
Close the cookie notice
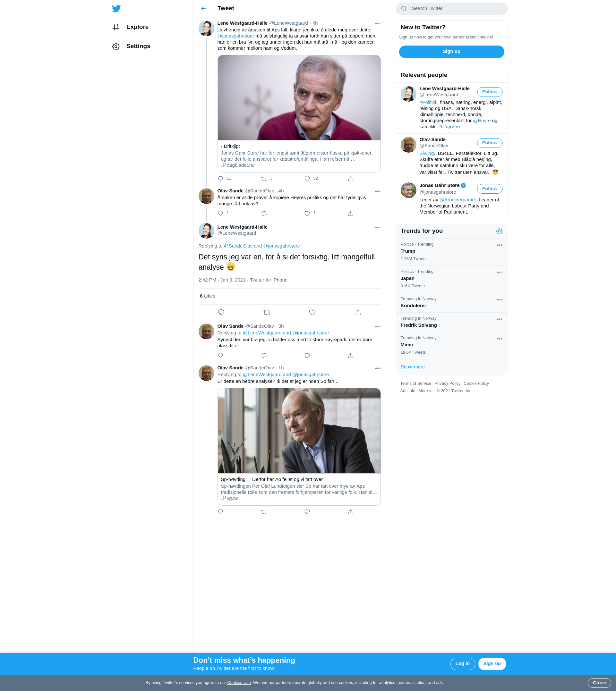click(x=599, y=683)
